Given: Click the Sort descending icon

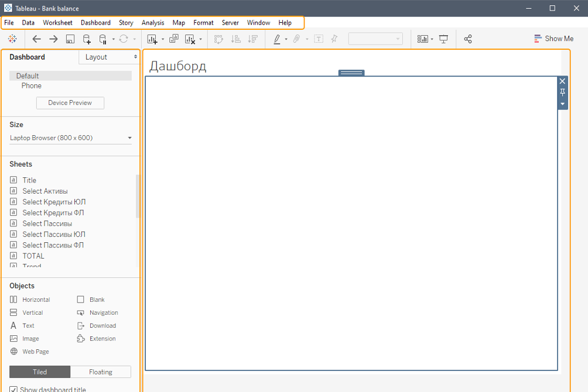Looking at the screenshot, I should point(253,39).
